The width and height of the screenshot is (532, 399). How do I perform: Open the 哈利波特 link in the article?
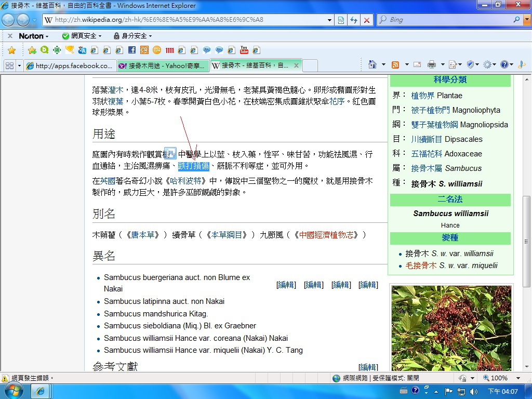pyautogui.click(x=185, y=181)
